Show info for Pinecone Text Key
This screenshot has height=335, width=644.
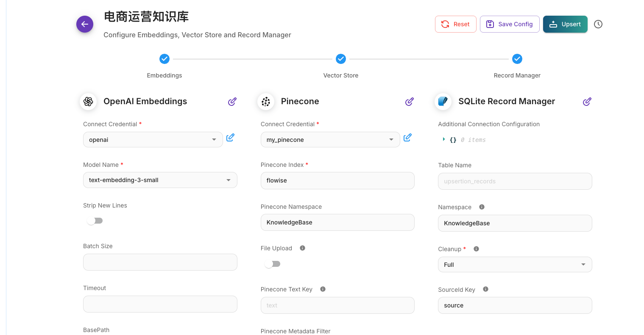click(323, 289)
